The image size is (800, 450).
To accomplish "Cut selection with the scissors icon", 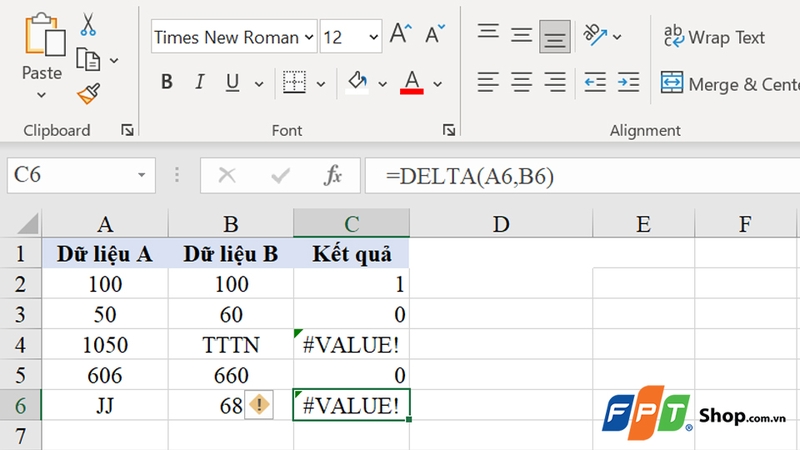I will tap(88, 24).
